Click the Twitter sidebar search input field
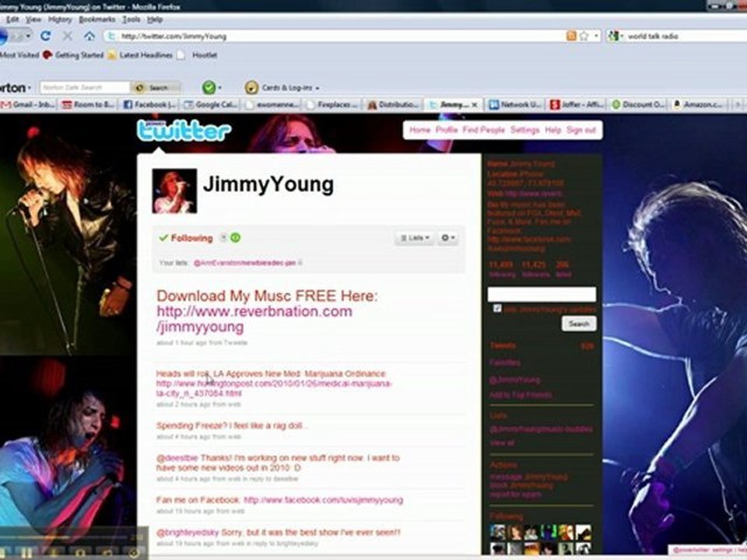 [x=542, y=294]
